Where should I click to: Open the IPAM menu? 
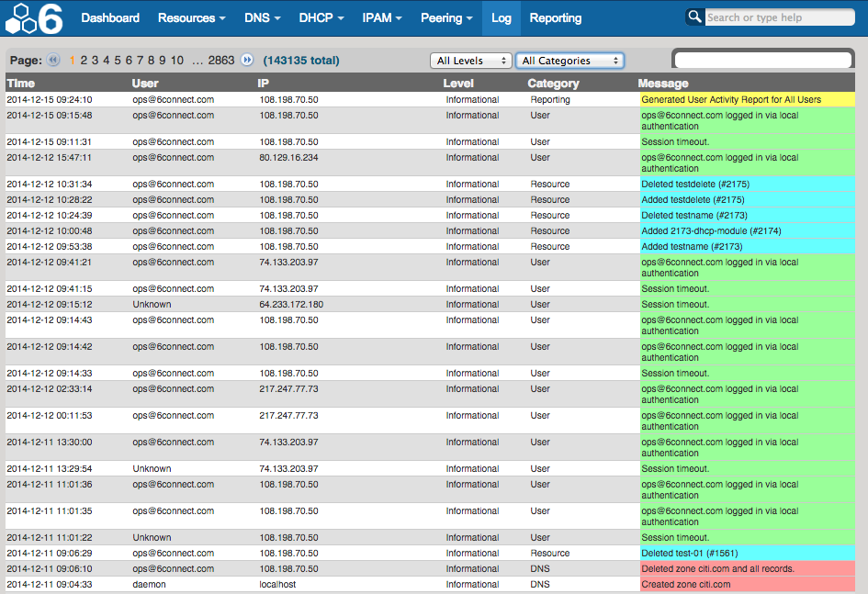point(382,18)
